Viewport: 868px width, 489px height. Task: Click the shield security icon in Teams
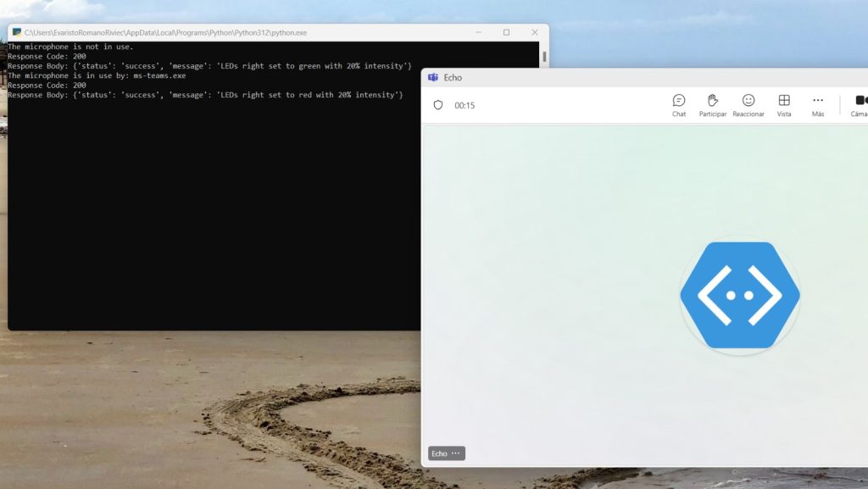pyautogui.click(x=438, y=105)
